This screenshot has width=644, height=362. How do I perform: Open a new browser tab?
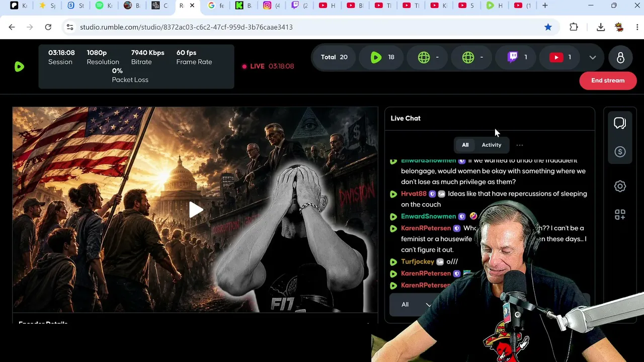pos(545,6)
